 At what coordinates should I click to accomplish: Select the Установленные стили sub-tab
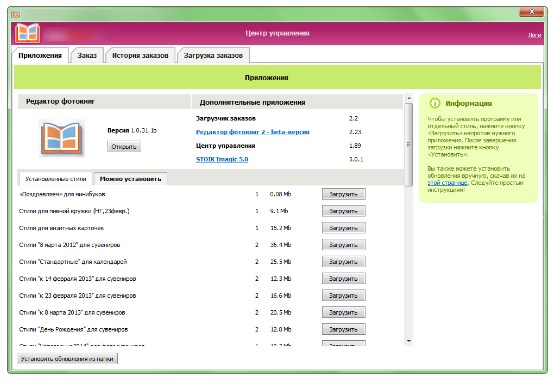point(56,179)
